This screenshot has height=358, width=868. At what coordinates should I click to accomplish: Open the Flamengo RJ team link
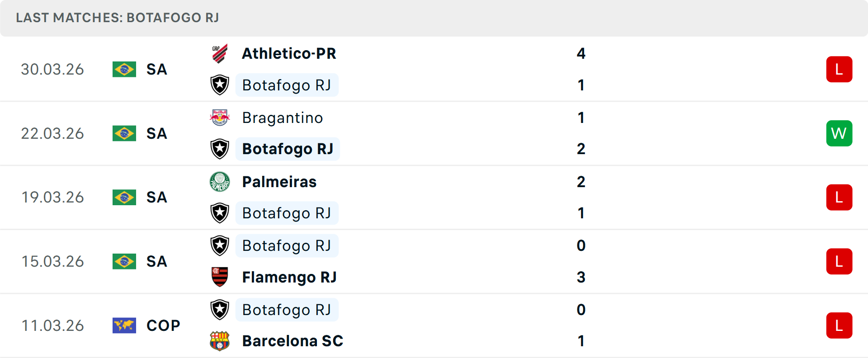tap(289, 277)
